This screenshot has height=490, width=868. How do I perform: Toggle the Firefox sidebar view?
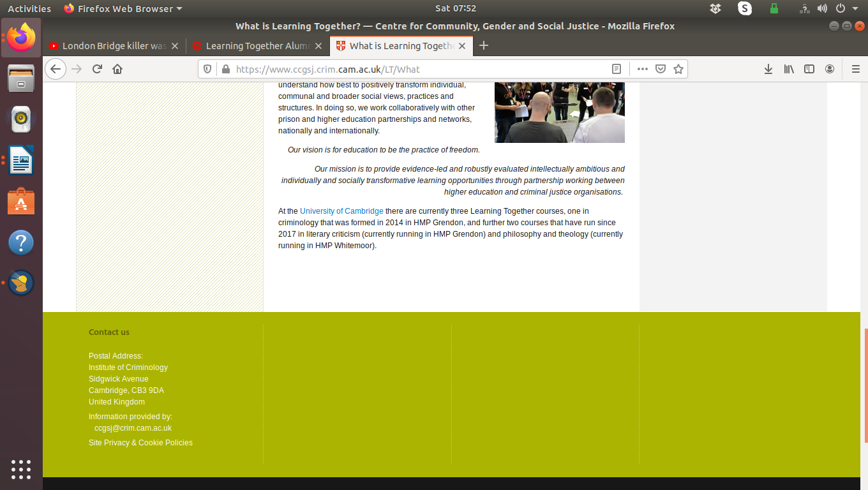coord(809,69)
